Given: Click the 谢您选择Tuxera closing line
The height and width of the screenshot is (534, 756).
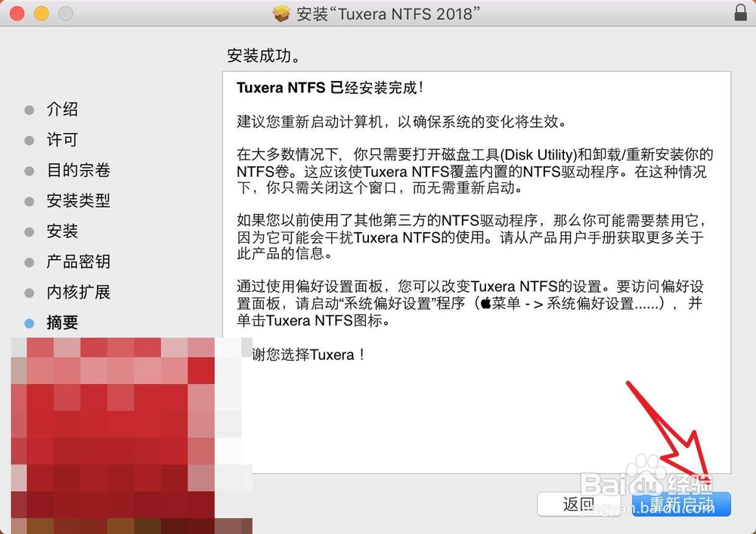Looking at the screenshot, I should [308, 355].
